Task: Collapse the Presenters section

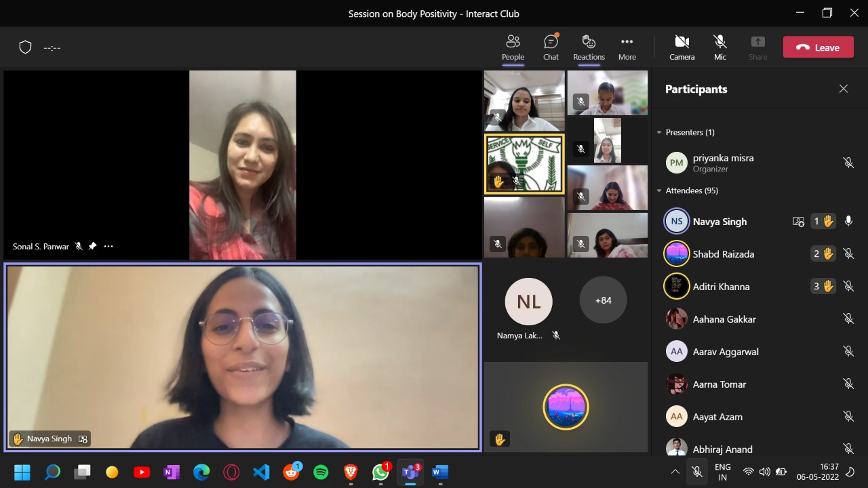Action: click(659, 132)
